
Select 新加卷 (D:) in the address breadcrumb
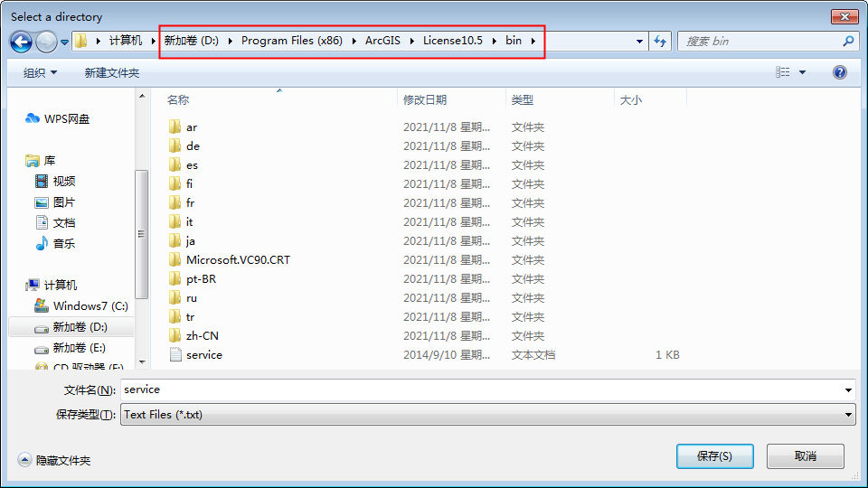coord(191,41)
